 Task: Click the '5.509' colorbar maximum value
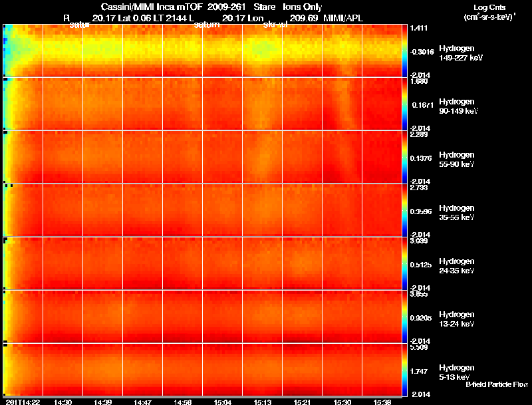tap(419, 347)
